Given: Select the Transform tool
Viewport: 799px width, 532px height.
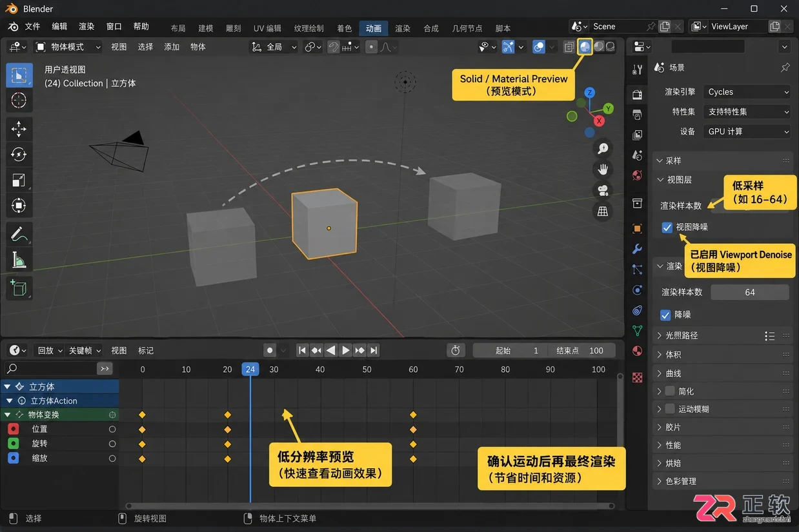Looking at the screenshot, I should click(19, 206).
